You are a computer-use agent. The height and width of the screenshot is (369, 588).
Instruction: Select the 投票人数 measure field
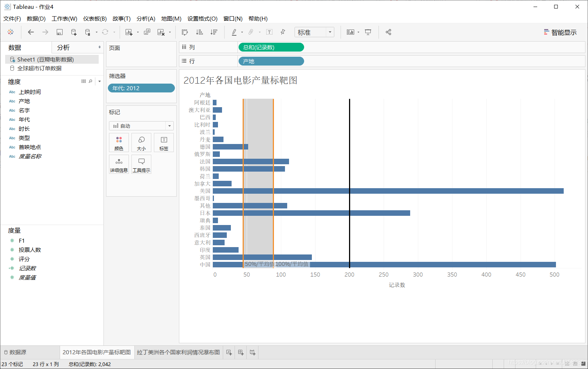(30, 250)
